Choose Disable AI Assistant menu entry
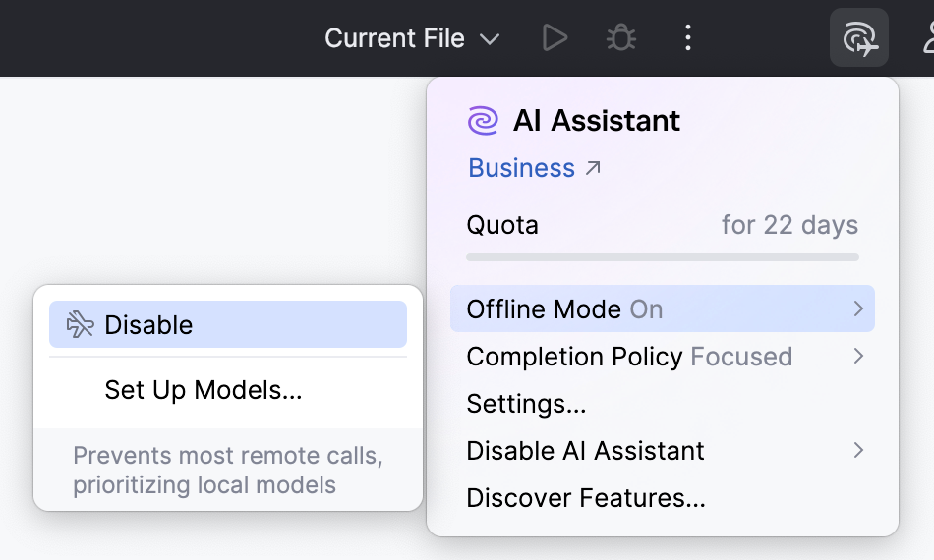The height and width of the screenshot is (560, 934). (x=663, y=451)
